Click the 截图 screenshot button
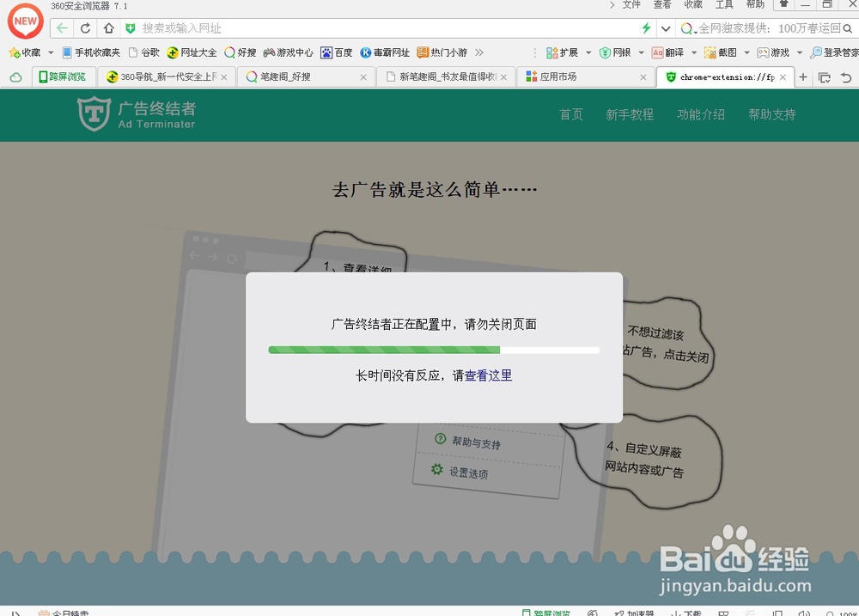This screenshot has width=859, height=616. pyautogui.click(x=721, y=52)
